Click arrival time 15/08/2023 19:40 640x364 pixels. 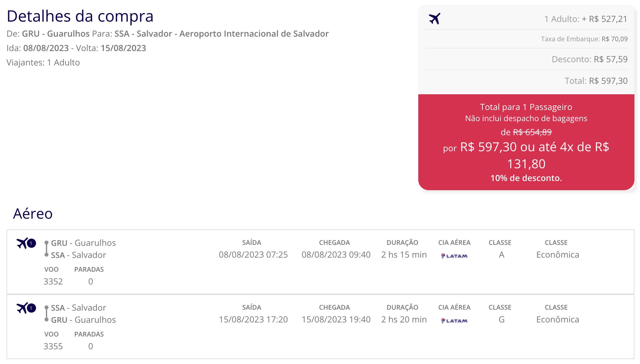(336, 319)
